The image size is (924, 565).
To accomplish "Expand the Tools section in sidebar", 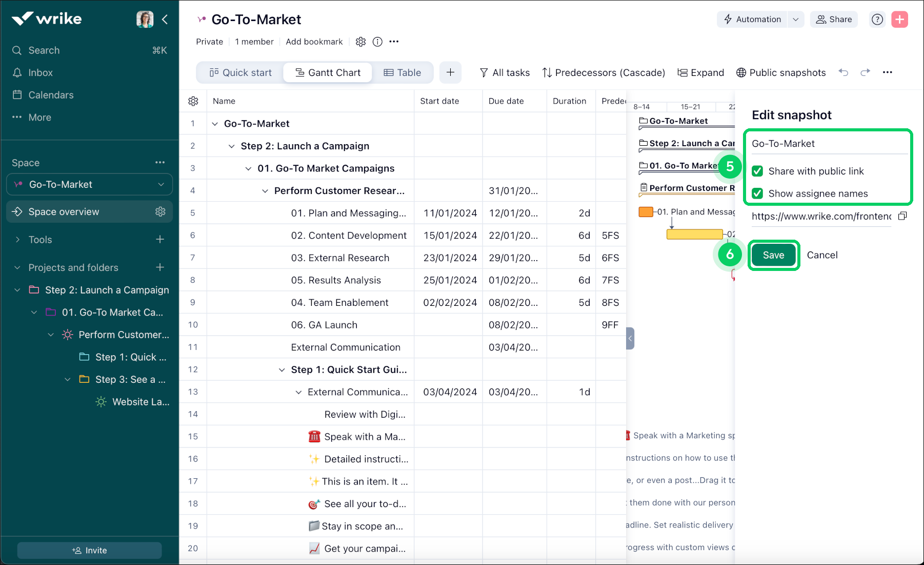I will (18, 240).
